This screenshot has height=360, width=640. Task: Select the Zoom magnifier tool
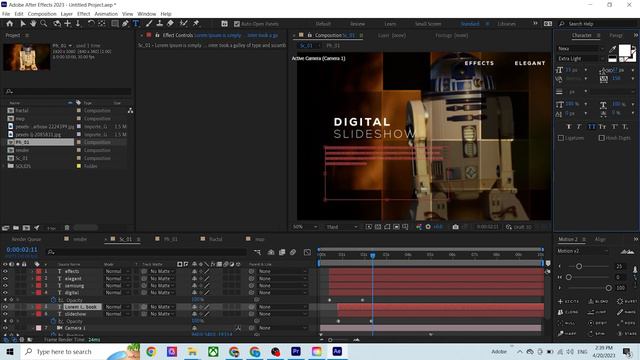(x=44, y=24)
